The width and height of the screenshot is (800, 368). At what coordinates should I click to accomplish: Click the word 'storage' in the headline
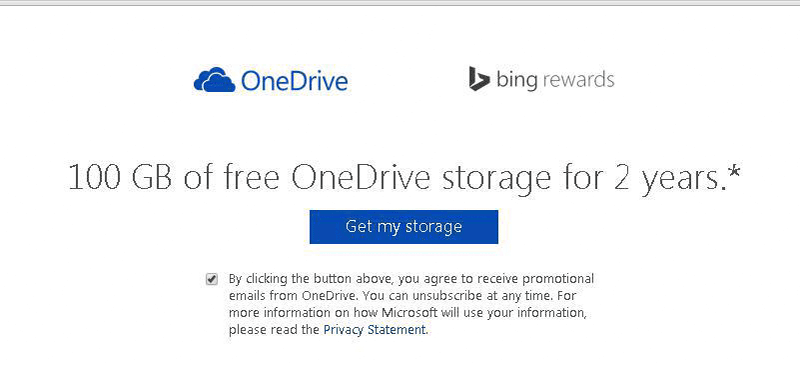tap(495, 181)
